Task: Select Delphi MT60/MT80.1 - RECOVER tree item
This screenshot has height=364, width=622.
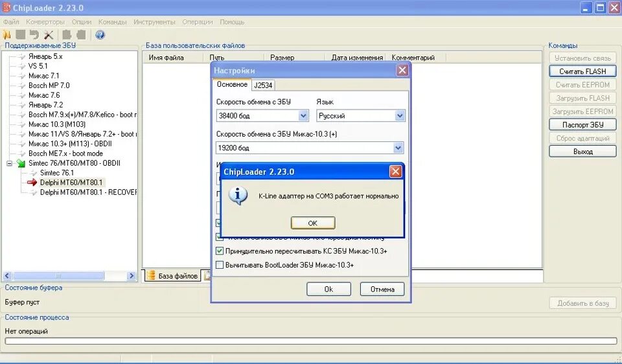Action: (x=88, y=192)
